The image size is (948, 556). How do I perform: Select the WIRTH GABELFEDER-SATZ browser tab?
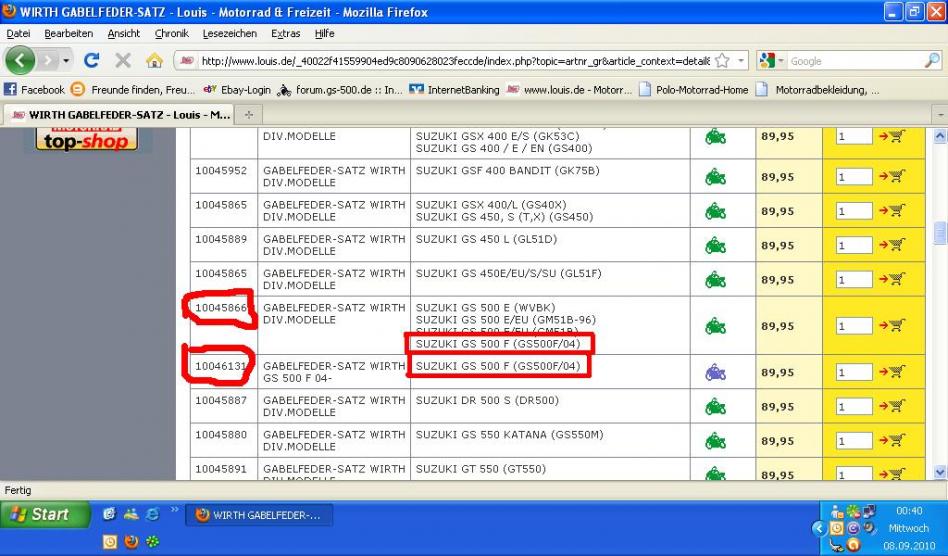tap(121, 114)
